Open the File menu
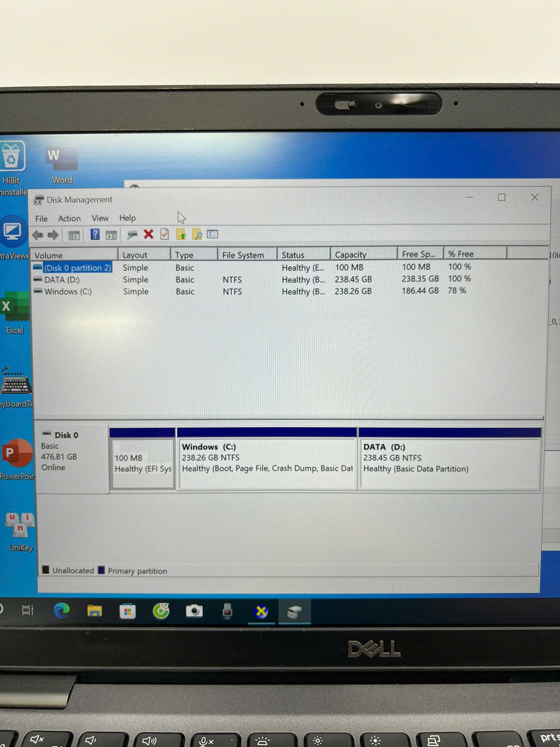 coord(41,218)
